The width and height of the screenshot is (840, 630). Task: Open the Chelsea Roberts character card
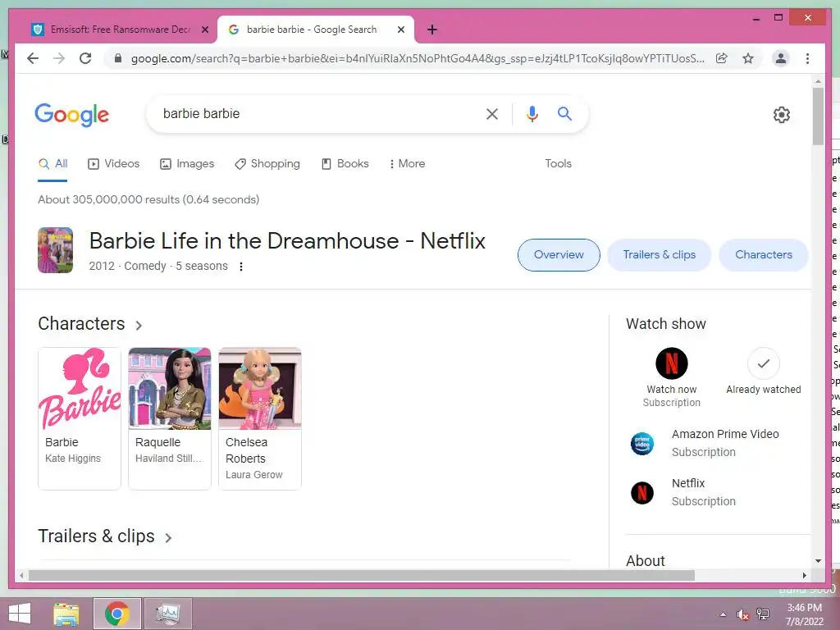[260, 418]
